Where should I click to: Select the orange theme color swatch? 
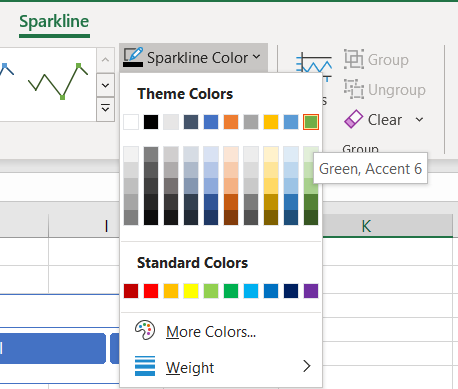coord(231,122)
